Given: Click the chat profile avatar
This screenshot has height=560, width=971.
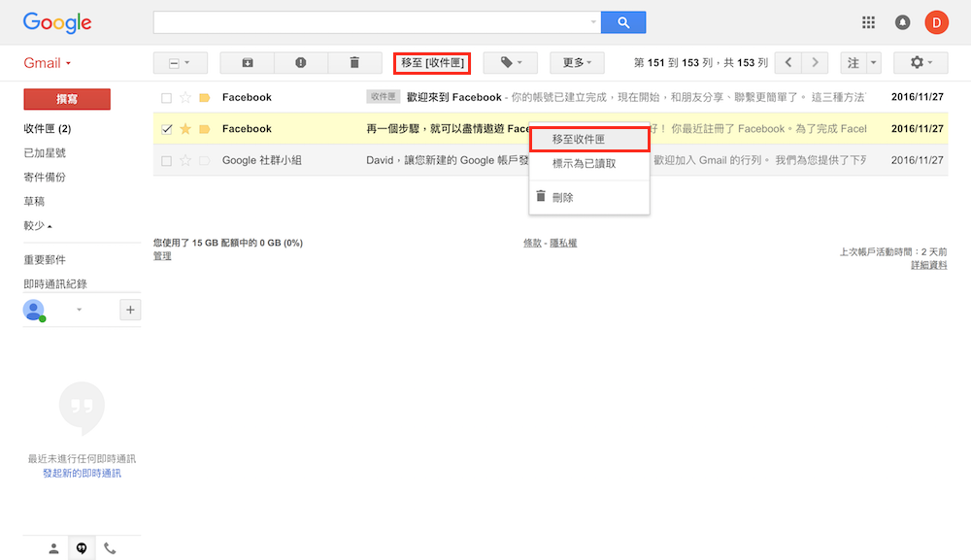Looking at the screenshot, I should click(x=34, y=310).
